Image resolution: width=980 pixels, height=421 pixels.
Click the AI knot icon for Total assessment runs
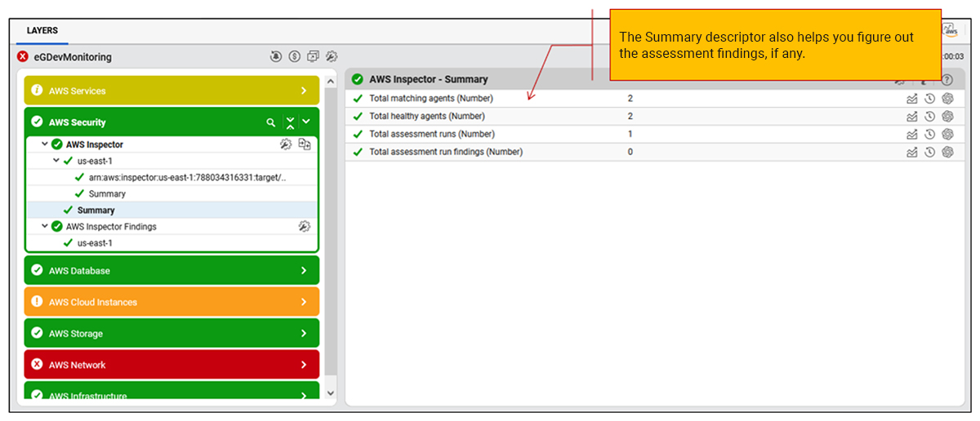(947, 134)
